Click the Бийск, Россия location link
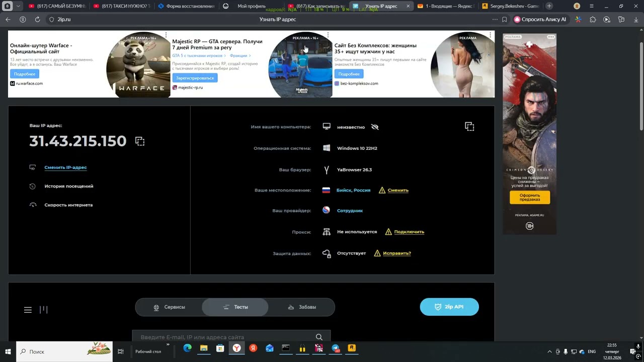The height and width of the screenshot is (362, 644). pos(353,190)
